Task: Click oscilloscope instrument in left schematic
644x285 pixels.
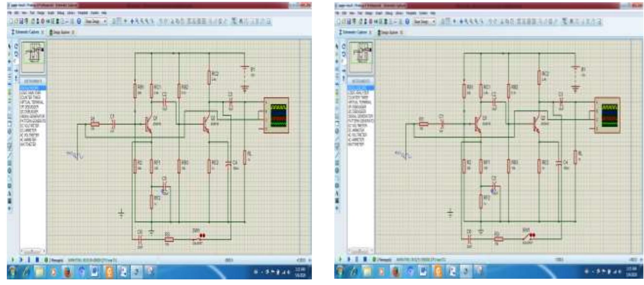Action: [x=276, y=115]
